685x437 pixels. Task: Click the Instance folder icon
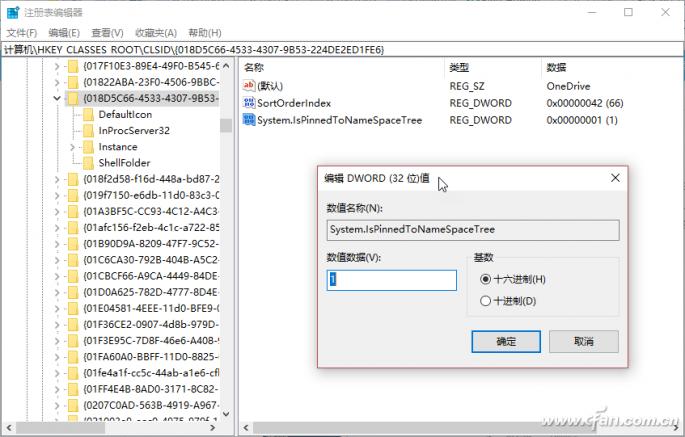point(88,147)
